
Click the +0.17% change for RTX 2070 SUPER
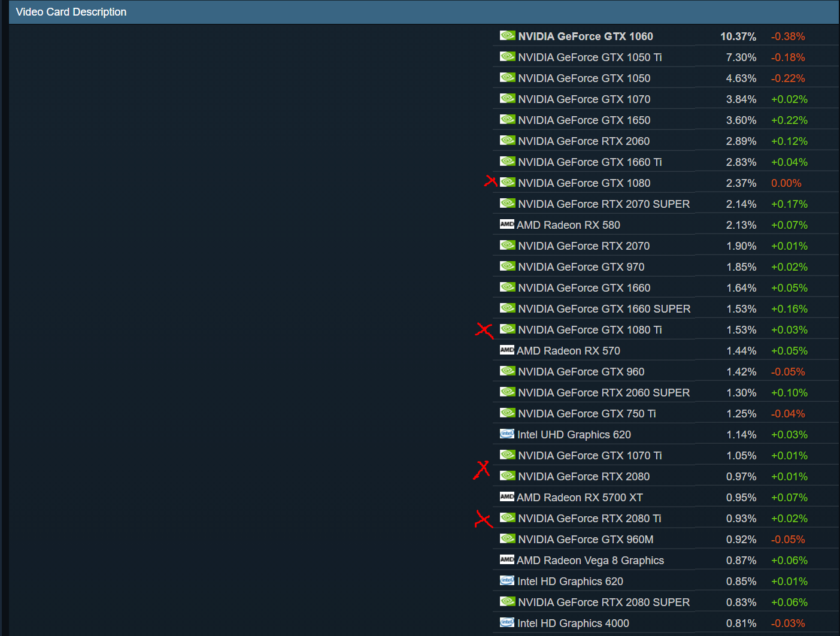pos(789,204)
